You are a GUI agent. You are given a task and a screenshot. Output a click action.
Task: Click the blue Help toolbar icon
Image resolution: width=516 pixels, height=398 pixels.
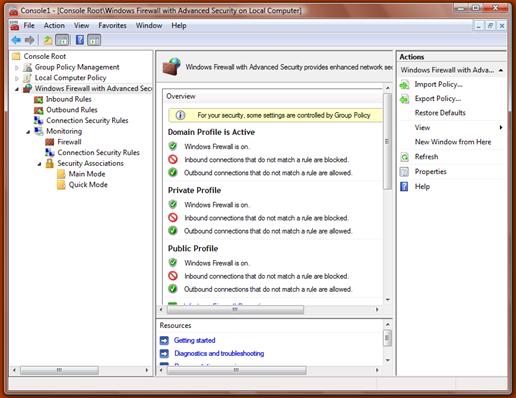(80, 40)
